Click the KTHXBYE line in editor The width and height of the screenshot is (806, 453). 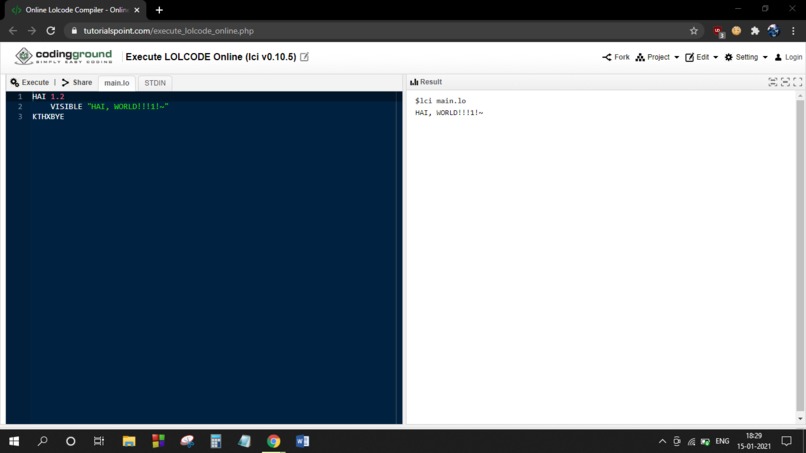coord(48,117)
